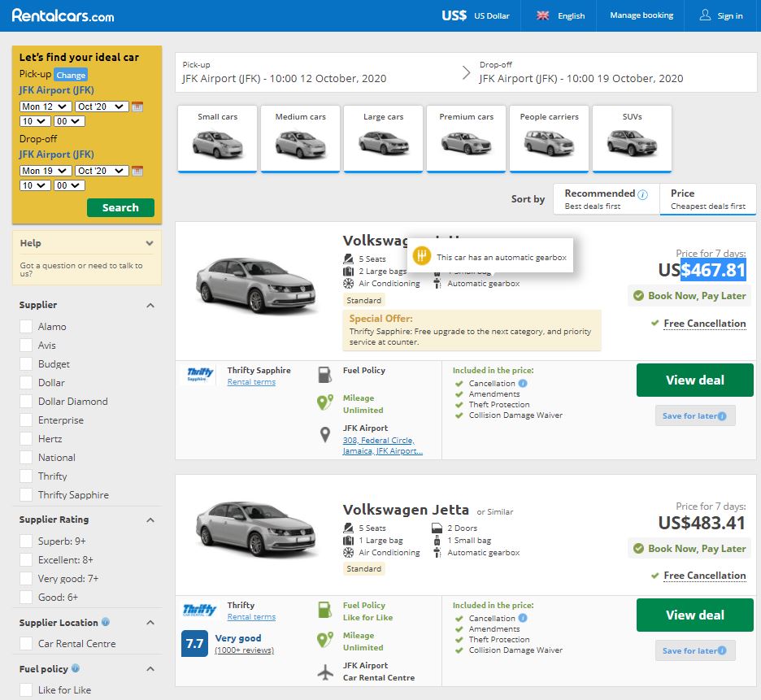Click fuel pump icon in Thrifty deal

(324, 610)
